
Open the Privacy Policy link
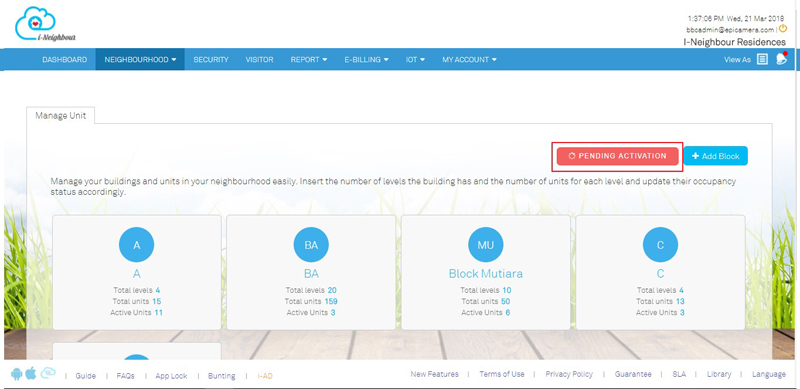569,374
